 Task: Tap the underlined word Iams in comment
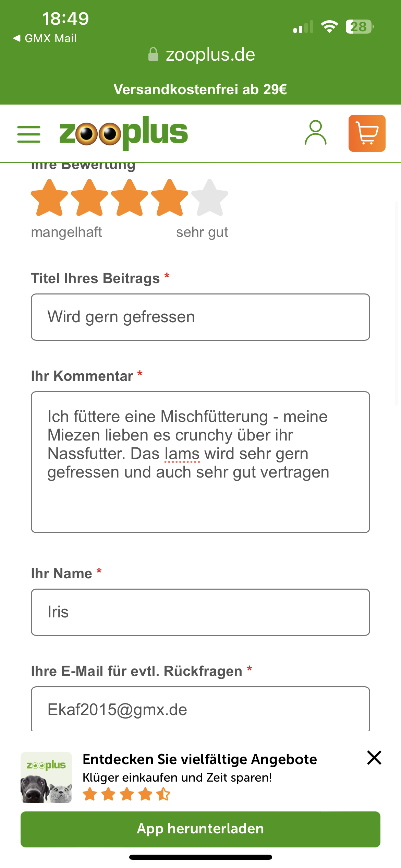[x=182, y=454]
